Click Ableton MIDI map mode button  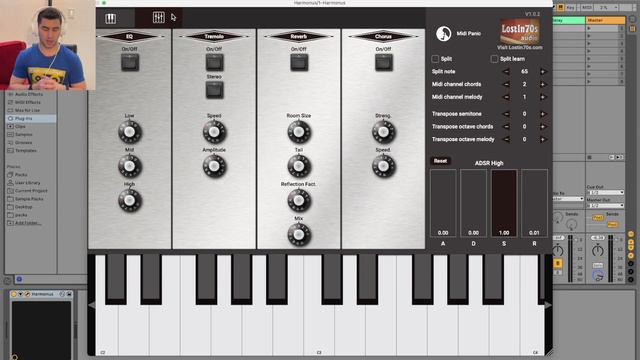point(587,7)
